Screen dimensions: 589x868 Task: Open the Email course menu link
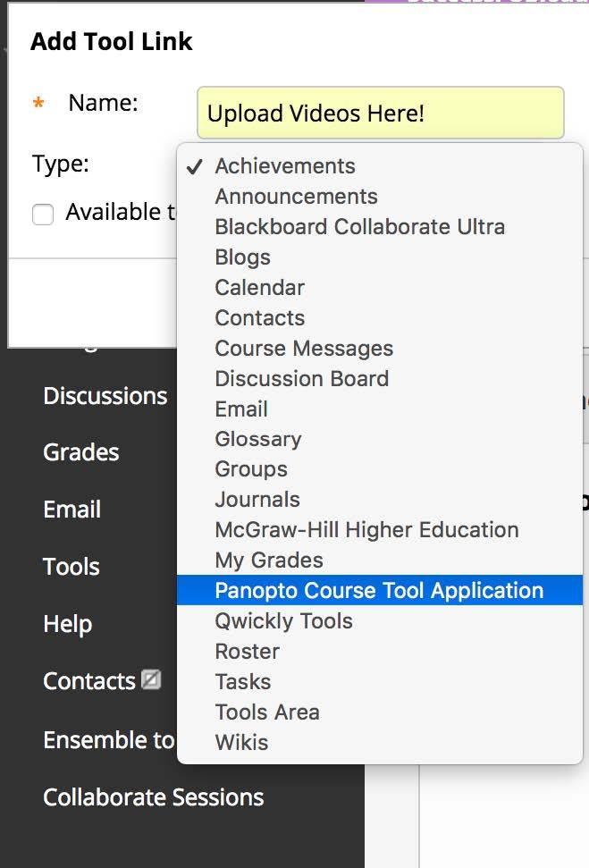(x=72, y=510)
